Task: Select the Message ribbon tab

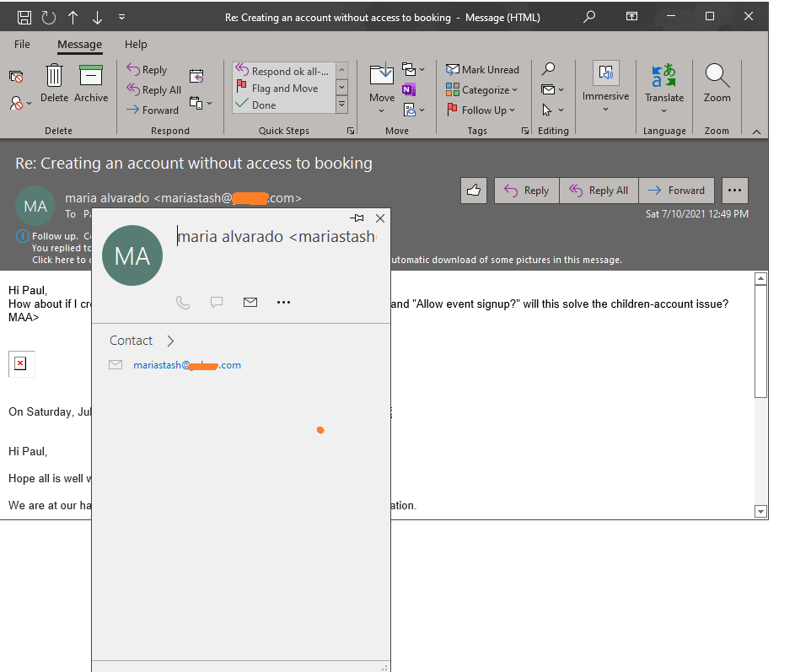Action: click(x=79, y=45)
